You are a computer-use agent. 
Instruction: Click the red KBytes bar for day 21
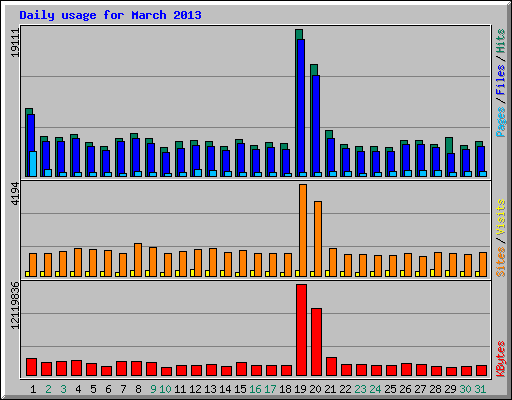point(331,367)
